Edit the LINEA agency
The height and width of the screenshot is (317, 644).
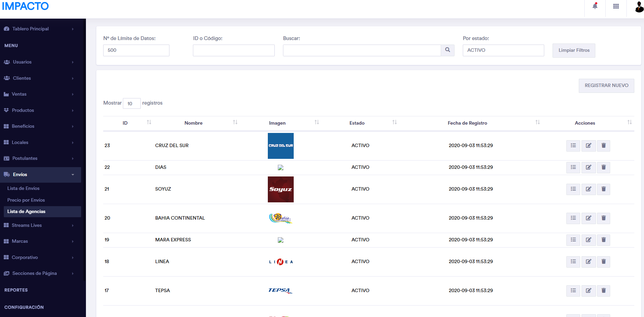pyautogui.click(x=588, y=262)
